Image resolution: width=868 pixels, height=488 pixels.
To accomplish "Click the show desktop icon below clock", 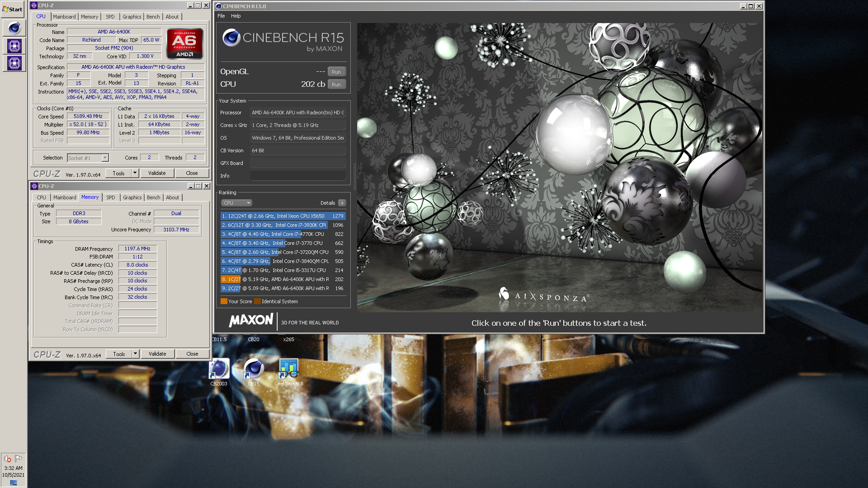I will click(x=14, y=483).
